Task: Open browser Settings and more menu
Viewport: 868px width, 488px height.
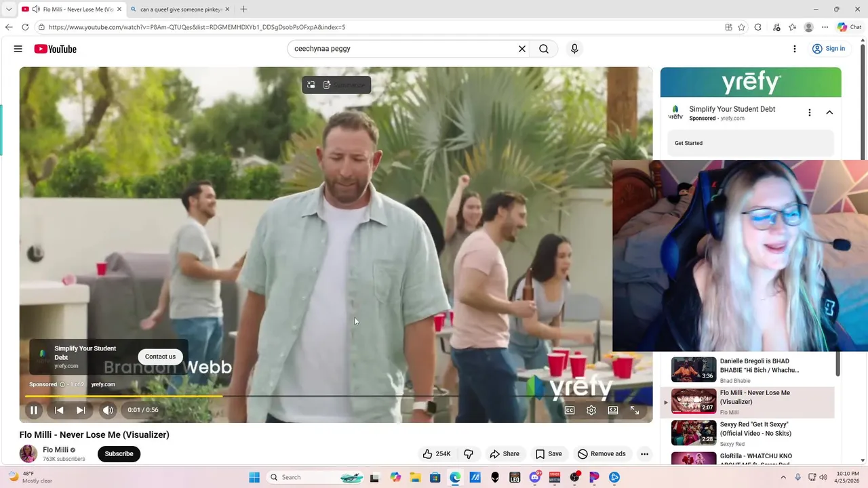Action: (x=825, y=27)
